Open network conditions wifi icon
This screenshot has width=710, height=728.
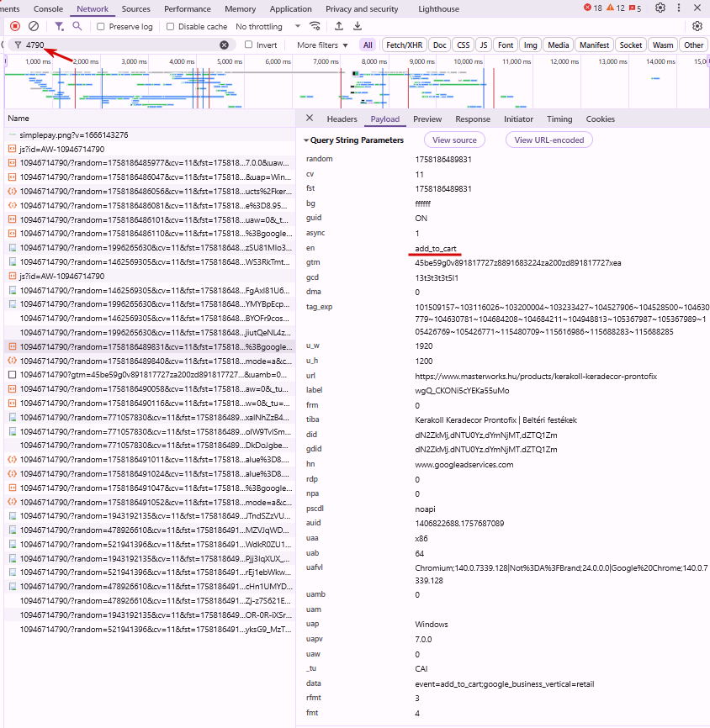click(315, 26)
